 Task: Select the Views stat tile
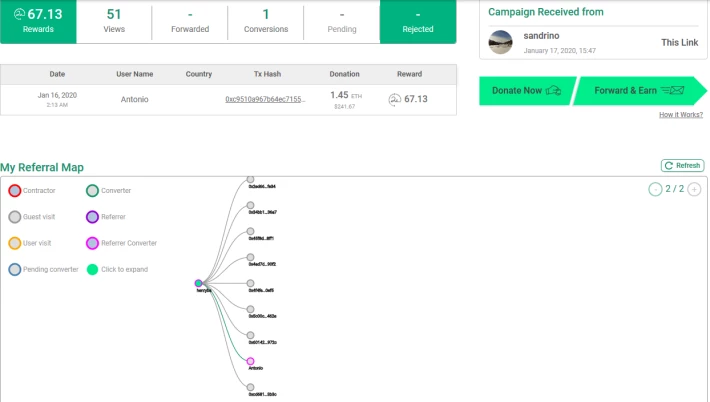pyautogui.click(x=114, y=21)
